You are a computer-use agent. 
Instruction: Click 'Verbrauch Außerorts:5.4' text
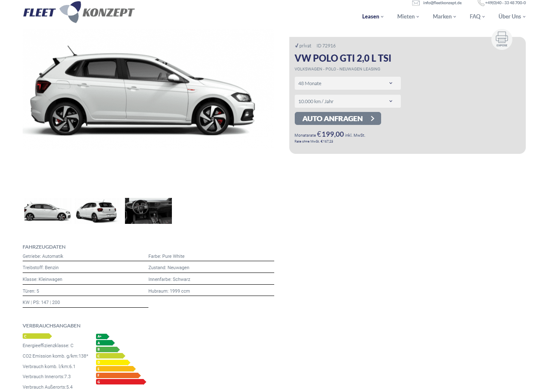(x=48, y=387)
